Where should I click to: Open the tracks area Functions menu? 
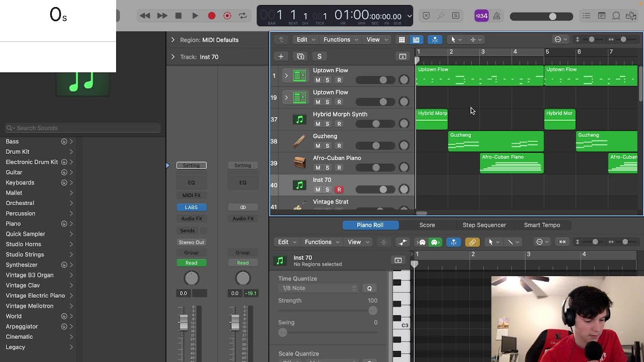coord(341,40)
